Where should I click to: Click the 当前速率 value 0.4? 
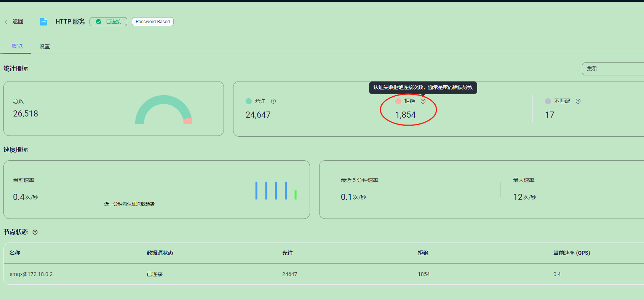19,197
